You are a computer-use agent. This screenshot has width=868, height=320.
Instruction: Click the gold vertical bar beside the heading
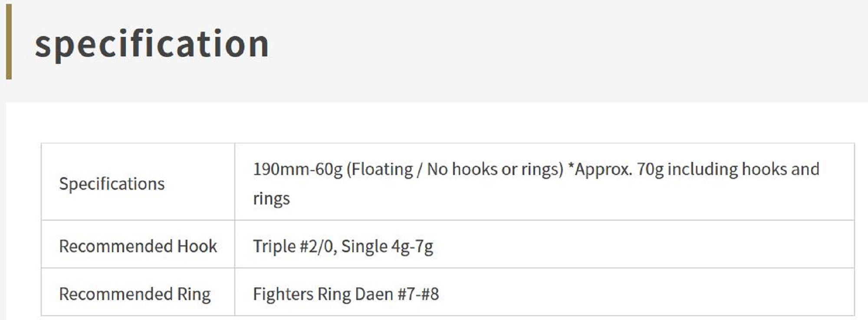tap(9, 42)
